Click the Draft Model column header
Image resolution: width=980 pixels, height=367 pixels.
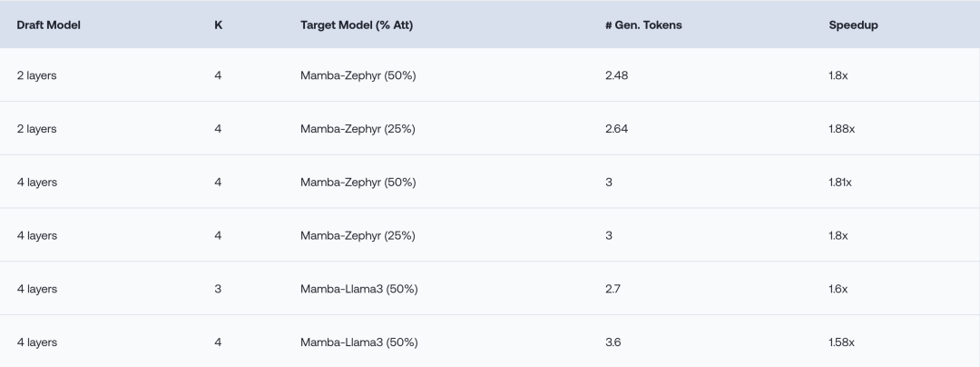point(48,25)
